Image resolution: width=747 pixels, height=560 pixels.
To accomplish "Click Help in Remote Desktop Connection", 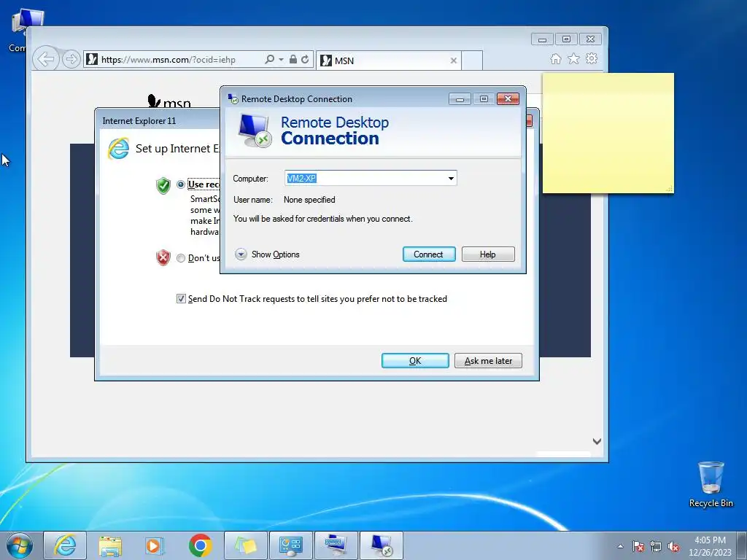I will pyautogui.click(x=488, y=254).
